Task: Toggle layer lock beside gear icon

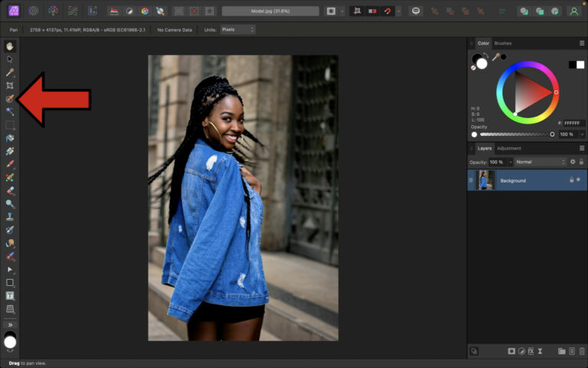Action: pyautogui.click(x=581, y=162)
